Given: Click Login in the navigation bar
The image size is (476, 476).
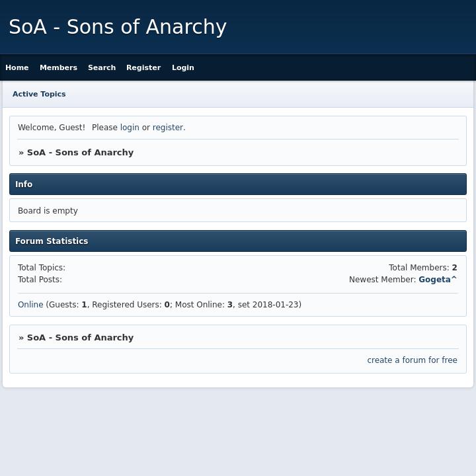Looking at the screenshot, I should pos(183,67).
